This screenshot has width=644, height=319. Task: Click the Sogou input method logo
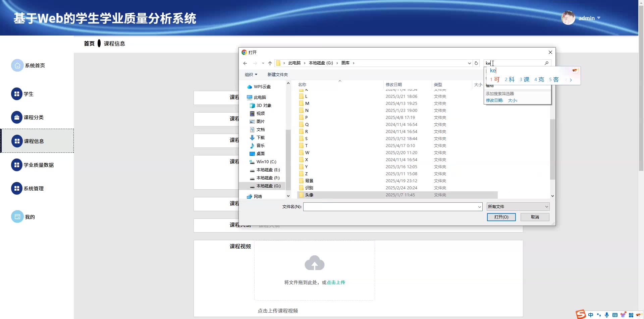point(581,314)
